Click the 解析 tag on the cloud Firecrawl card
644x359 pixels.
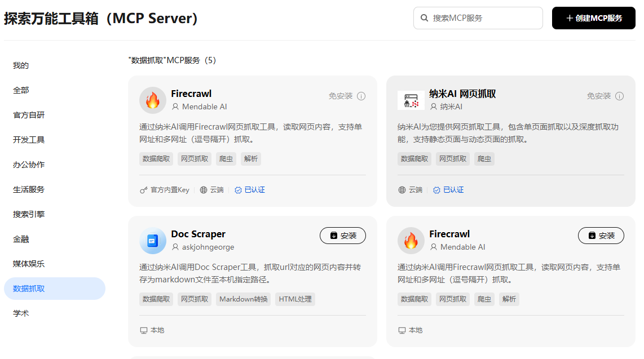[x=250, y=159]
